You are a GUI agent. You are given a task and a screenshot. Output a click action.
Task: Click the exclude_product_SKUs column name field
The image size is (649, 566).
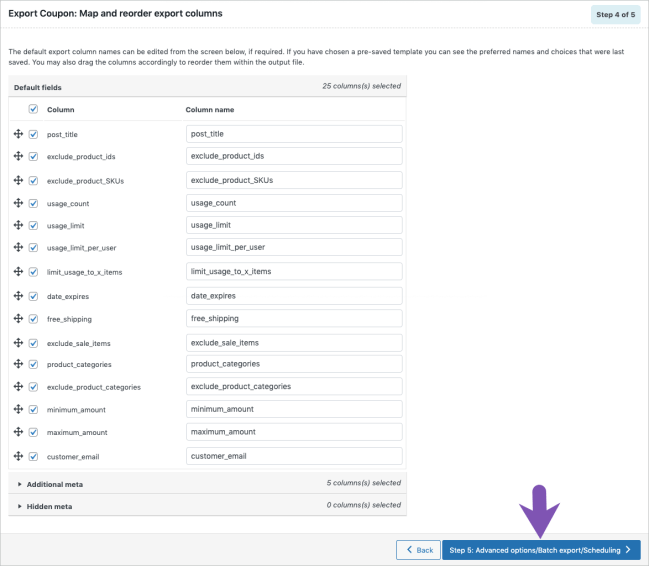pyautogui.click(x=294, y=180)
